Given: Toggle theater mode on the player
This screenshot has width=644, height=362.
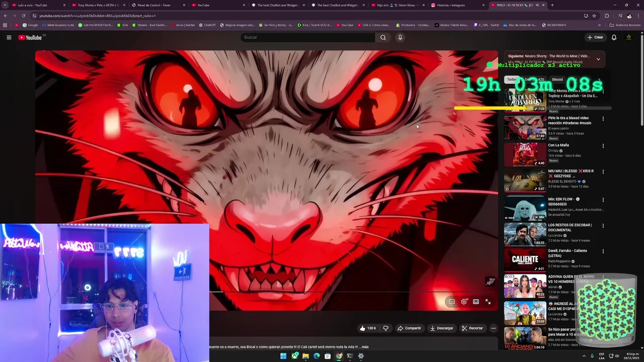Looking at the screenshot, I should [x=476, y=302].
